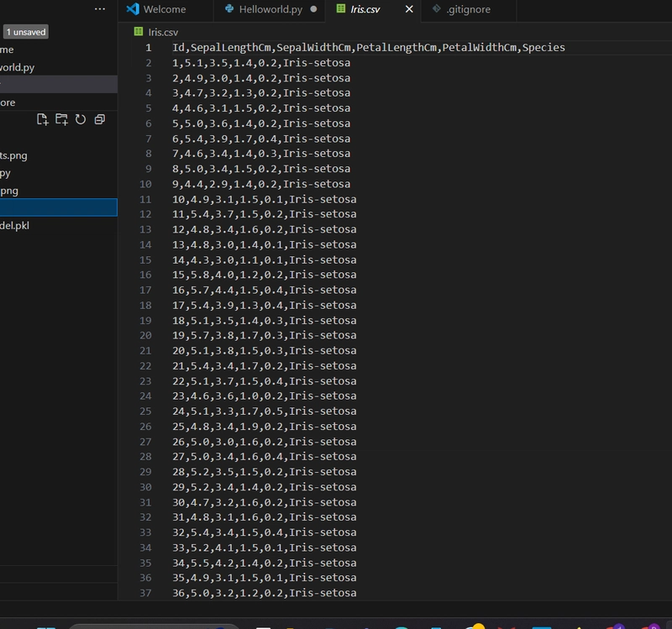672x629 pixels.
Task: Click the CSV icon in the breadcrumb
Action: click(x=139, y=31)
